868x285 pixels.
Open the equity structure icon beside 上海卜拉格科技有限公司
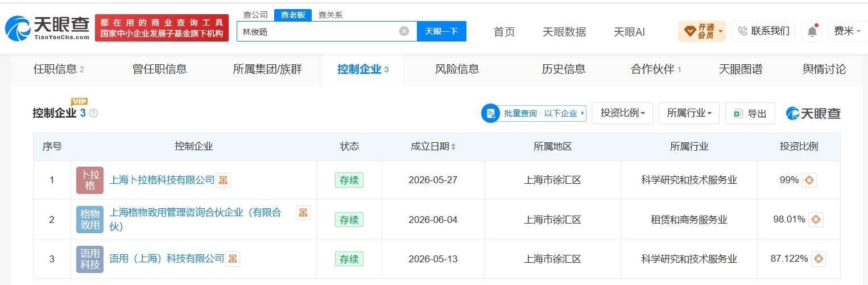224,180
